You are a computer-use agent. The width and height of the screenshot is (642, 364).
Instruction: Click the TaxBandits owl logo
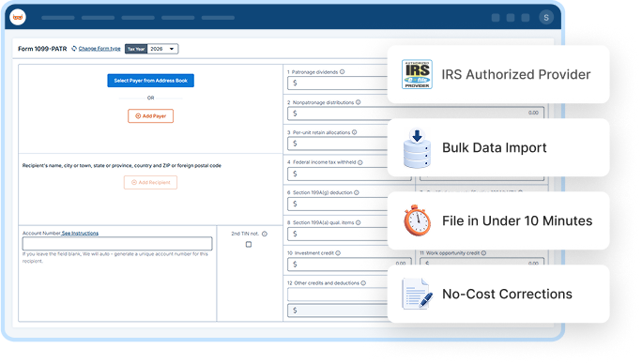[x=18, y=17]
